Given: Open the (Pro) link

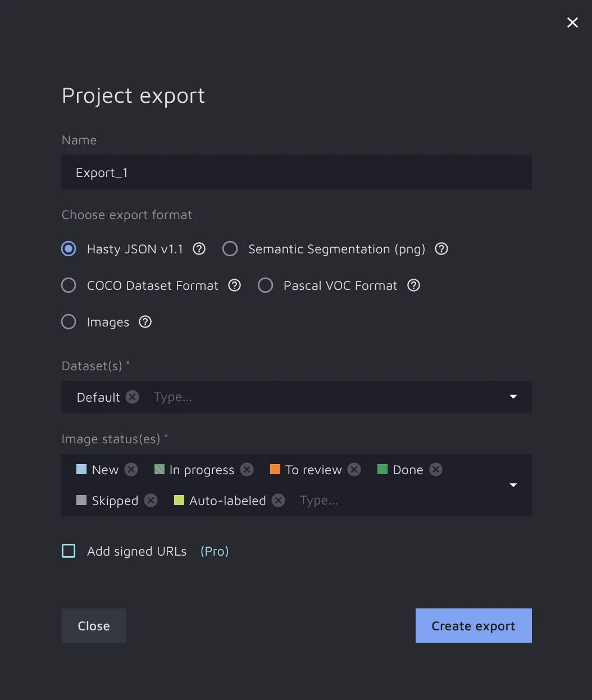Looking at the screenshot, I should tap(215, 551).
